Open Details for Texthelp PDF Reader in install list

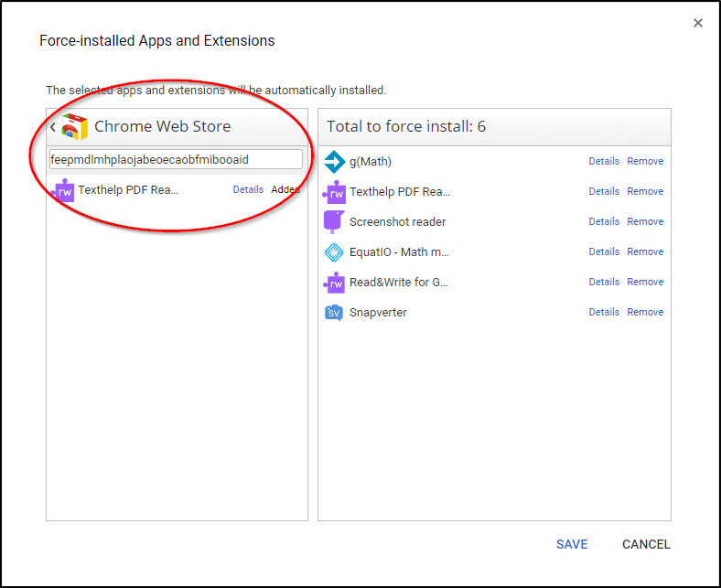(x=604, y=191)
